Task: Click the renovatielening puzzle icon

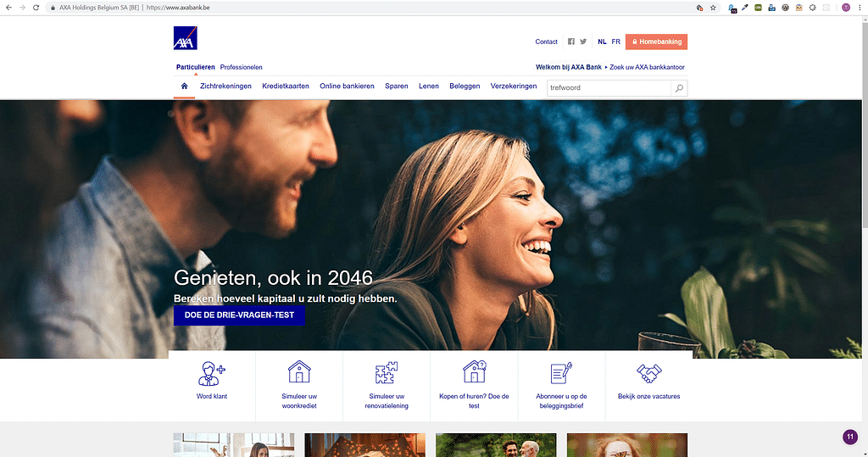Action: click(x=387, y=373)
